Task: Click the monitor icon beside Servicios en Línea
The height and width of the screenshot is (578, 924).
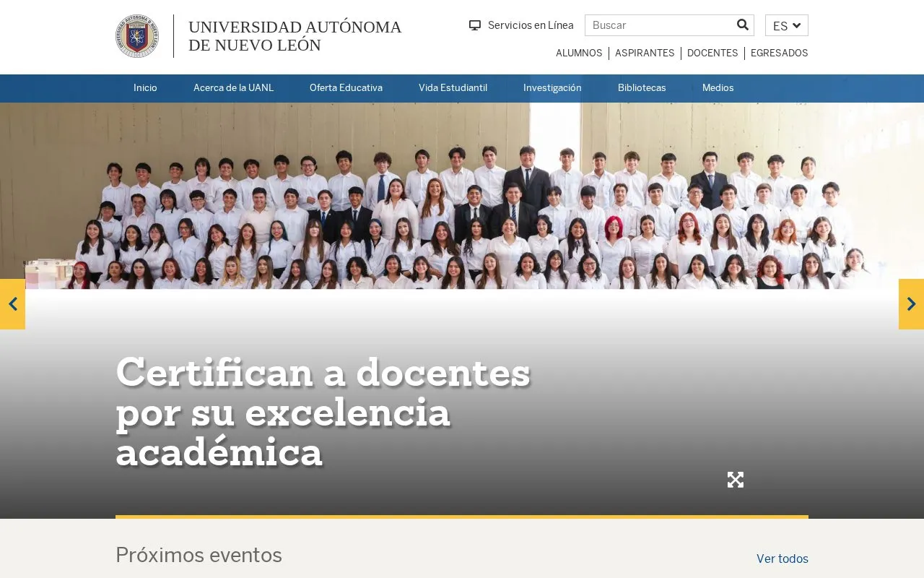Action: pos(475,25)
